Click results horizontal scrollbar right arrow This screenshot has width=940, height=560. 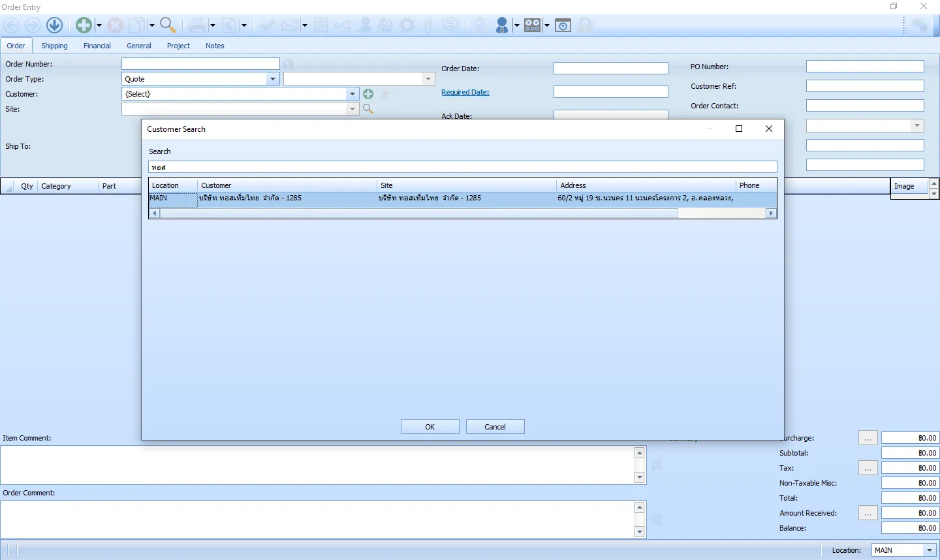click(771, 213)
